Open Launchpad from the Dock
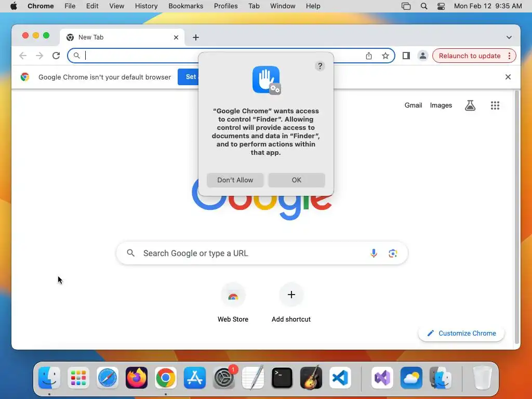 click(x=78, y=378)
